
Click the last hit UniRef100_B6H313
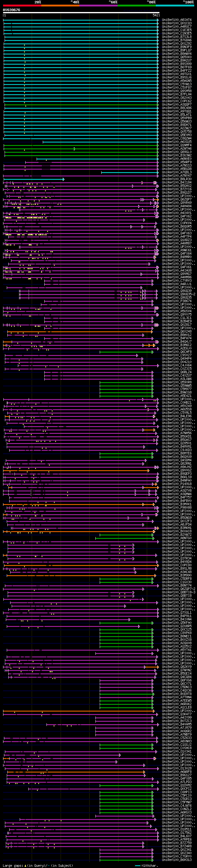click(x=176, y=860)
